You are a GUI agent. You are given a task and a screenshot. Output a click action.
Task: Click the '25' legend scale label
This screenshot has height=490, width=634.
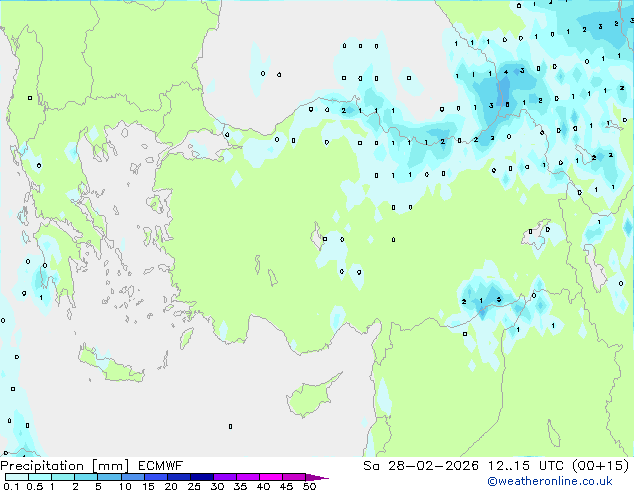[x=194, y=486]
